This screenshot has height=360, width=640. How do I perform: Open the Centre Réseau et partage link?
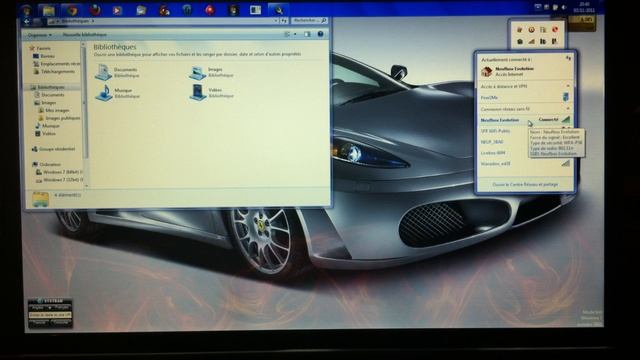point(525,184)
